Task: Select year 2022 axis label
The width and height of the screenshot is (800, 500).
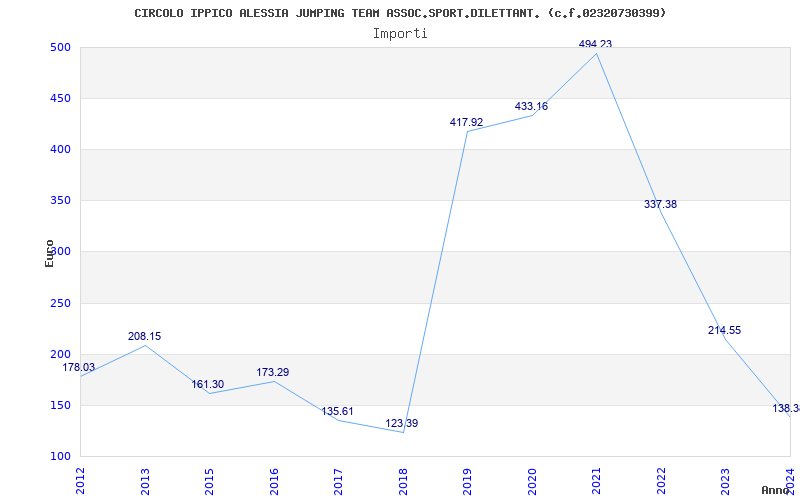Action: coord(661,481)
